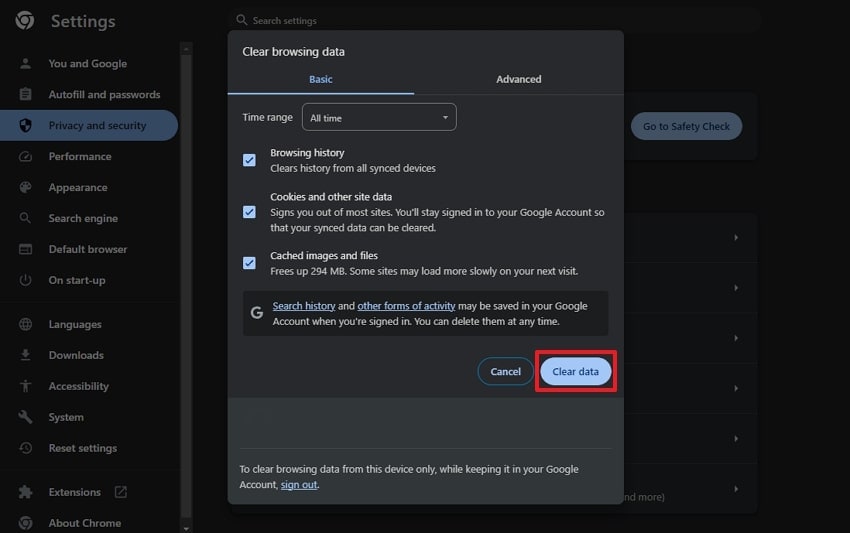Click the Performance gauge icon
Viewport: 850px width, 533px height.
[25, 156]
